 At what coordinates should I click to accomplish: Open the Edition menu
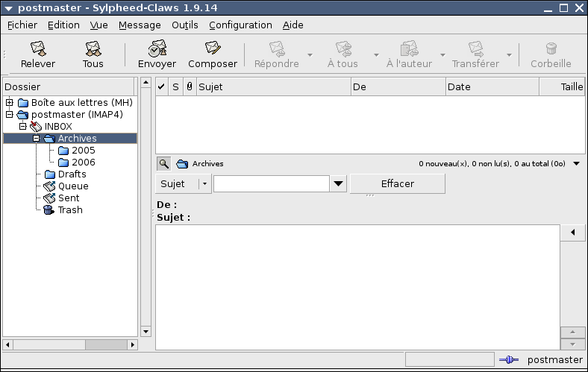coord(63,25)
